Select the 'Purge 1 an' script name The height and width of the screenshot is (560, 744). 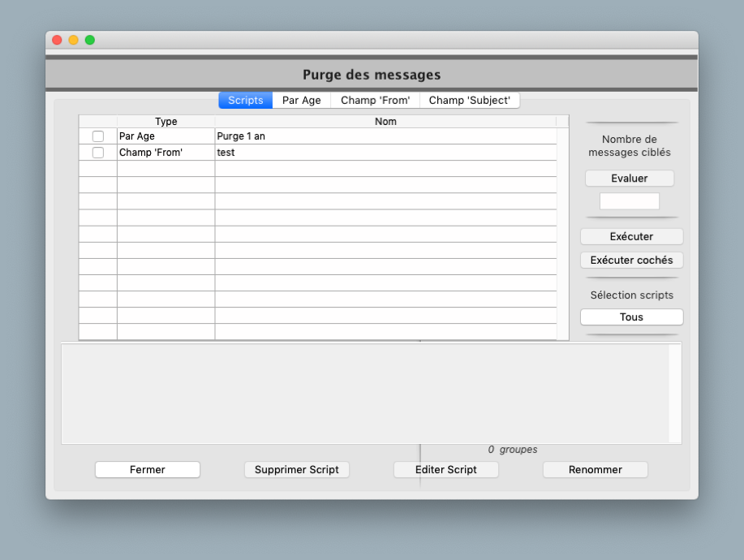241,136
